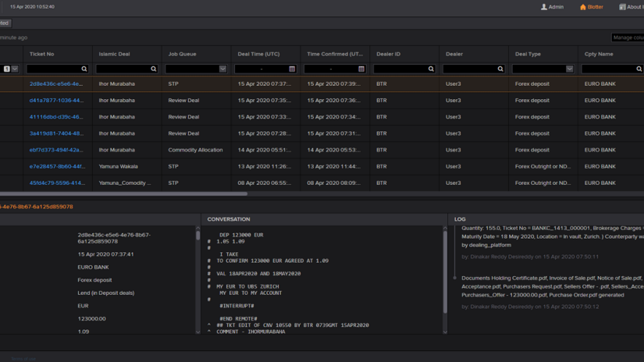Click search icon in Dealer ID filter
The width and height of the screenshot is (644, 362).
431,69
